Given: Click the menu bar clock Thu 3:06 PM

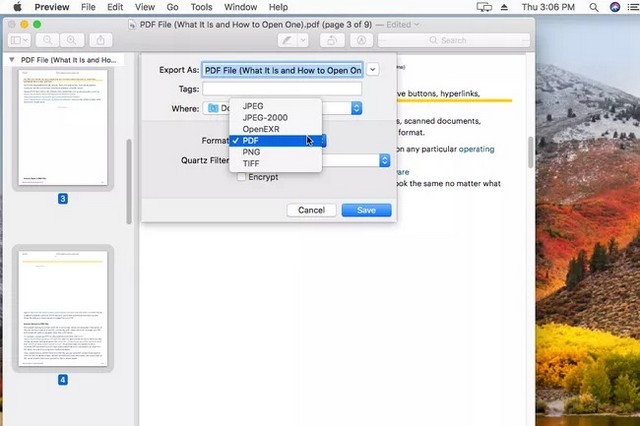Looking at the screenshot, I should pos(548,7).
